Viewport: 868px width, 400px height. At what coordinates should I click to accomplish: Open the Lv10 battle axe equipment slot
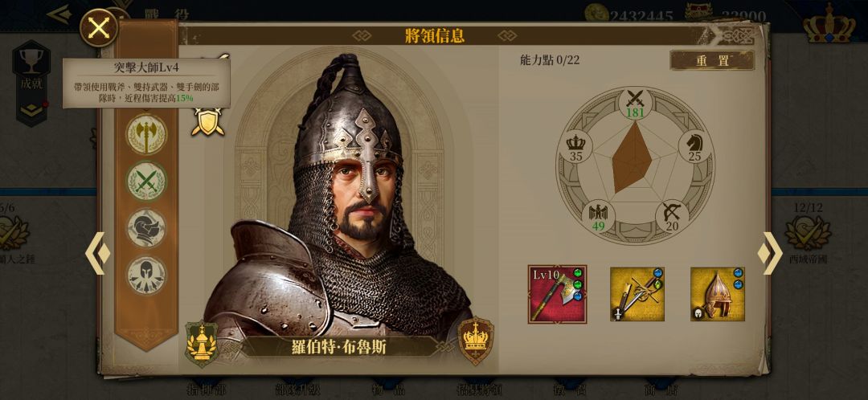(558, 294)
